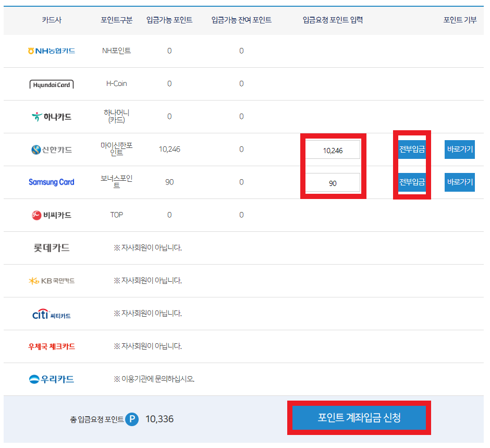
Task: Click the KB국민카드 logo
Action: click(x=52, y=281)
